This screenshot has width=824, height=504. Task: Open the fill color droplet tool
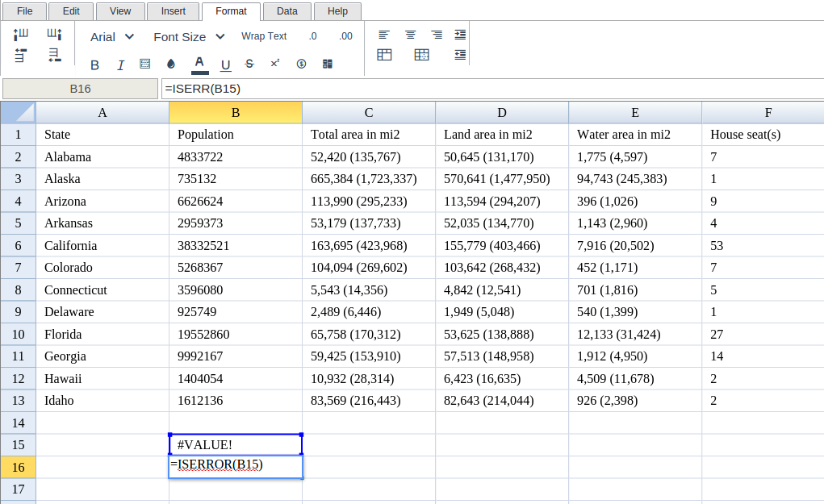point(171,65)
